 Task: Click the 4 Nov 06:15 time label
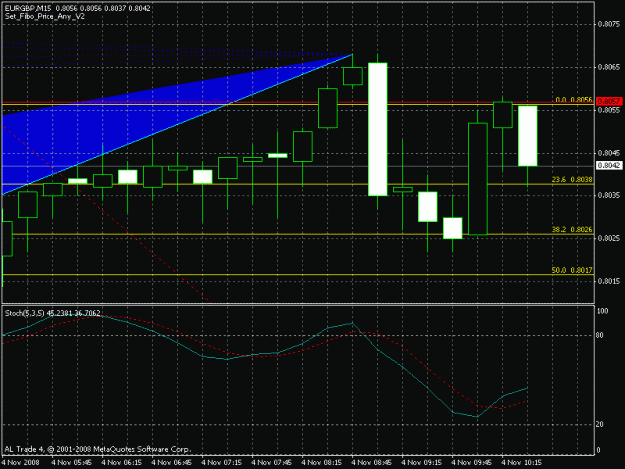point(122,463)
